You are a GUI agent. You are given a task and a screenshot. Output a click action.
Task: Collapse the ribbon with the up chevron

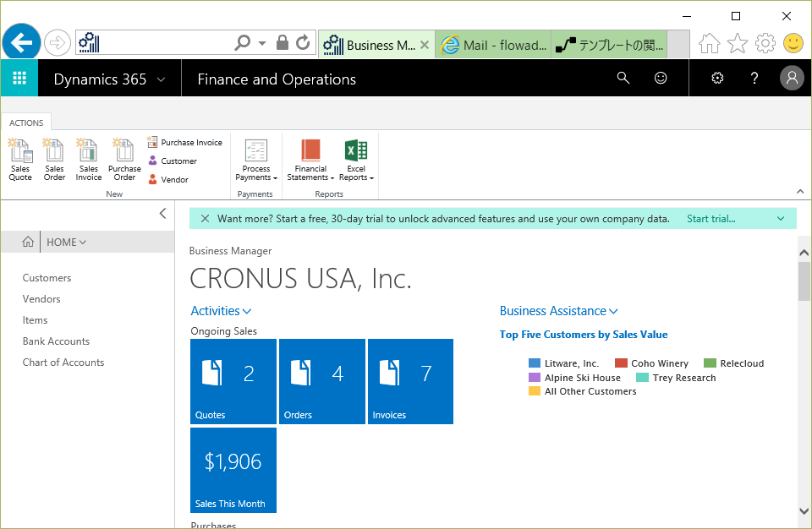tap(800, 192)
